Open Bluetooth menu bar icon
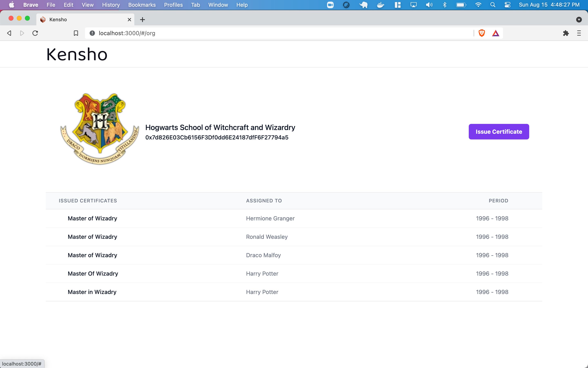This screenshot has width=588, height=368. click(x=445, y=5)
